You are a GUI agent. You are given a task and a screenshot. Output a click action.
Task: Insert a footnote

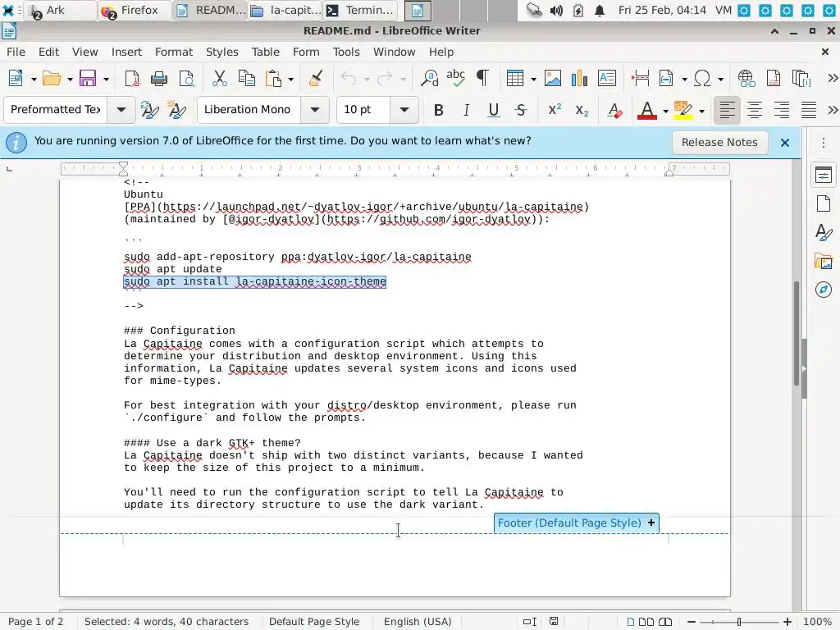pyautogui.click(x=773, y=79)
